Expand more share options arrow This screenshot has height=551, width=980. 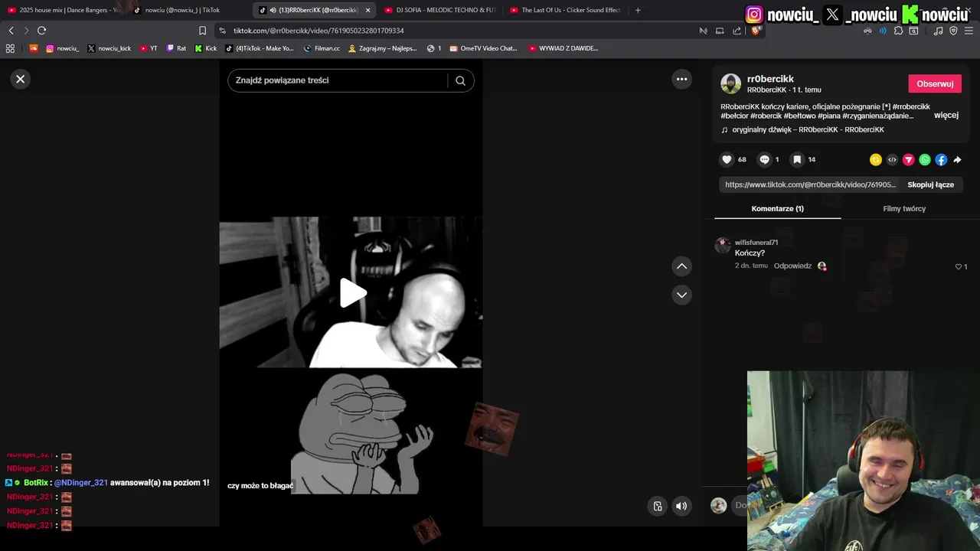pyautogui.click(x=957, y=160)
